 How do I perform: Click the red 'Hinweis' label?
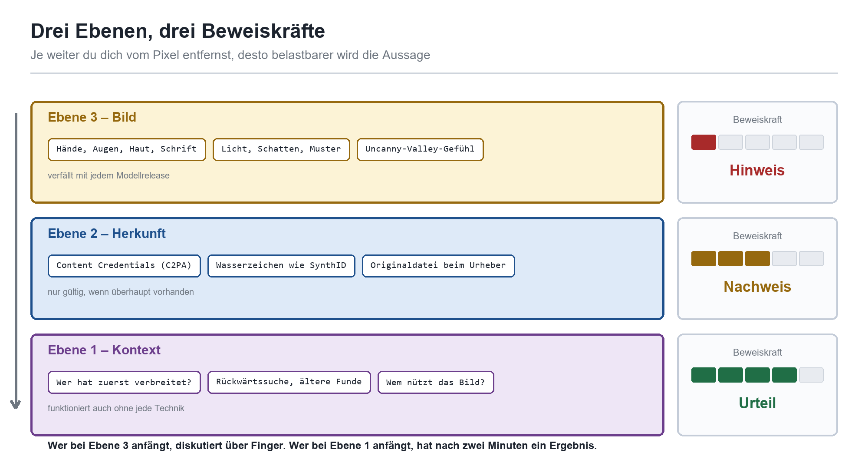point(757,170)
